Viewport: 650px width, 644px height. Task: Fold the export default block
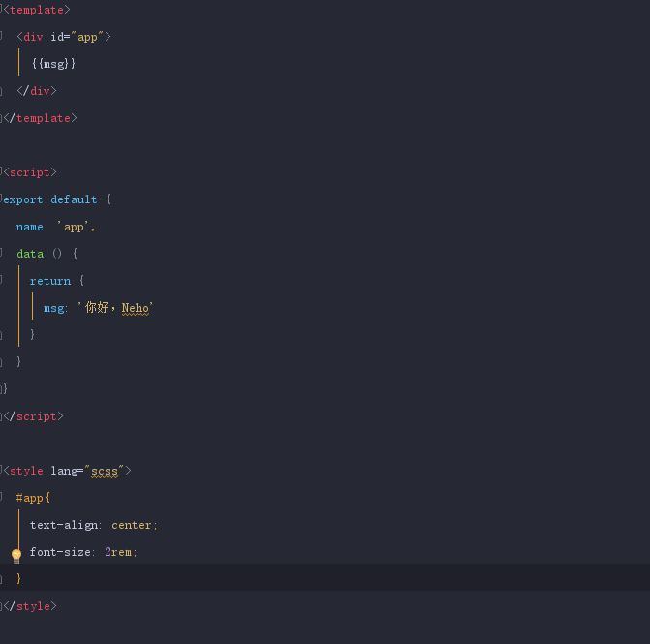point(3,199)
